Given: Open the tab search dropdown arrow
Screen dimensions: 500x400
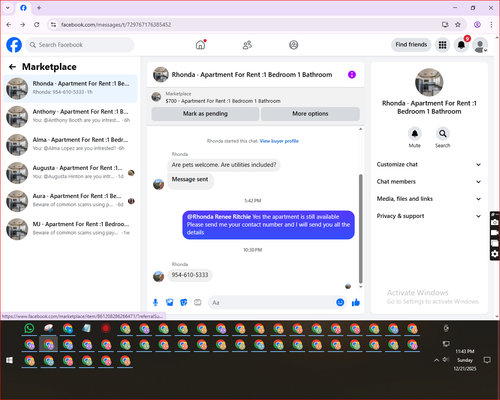Looking at the screenshot, I should click(x=8, y=8).
